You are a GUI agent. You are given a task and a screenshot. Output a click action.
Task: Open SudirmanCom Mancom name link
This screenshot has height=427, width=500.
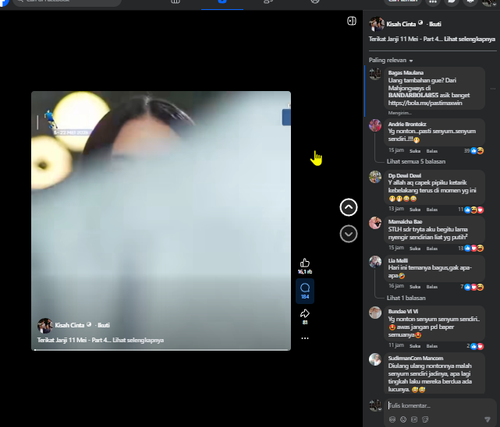click(416, 358)
